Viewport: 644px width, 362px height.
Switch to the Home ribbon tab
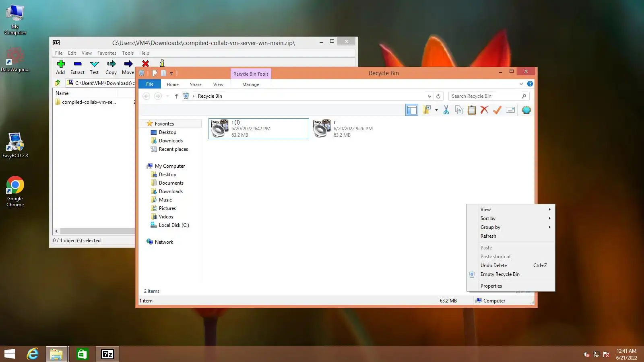pos(173,84)
